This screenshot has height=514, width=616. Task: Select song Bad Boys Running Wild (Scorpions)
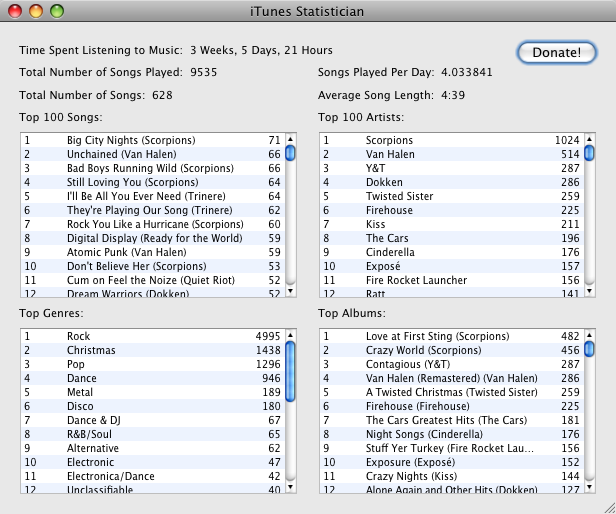(x=153, y=168)
